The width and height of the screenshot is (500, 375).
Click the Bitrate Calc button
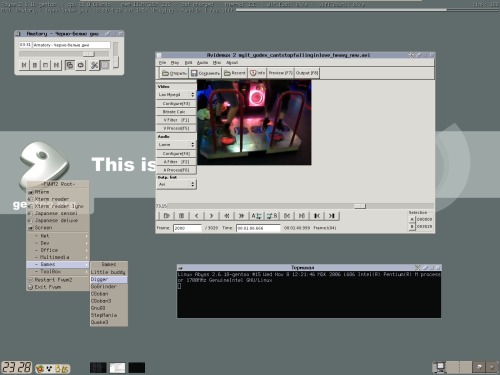pyautogui.click(x=176, y=112)
